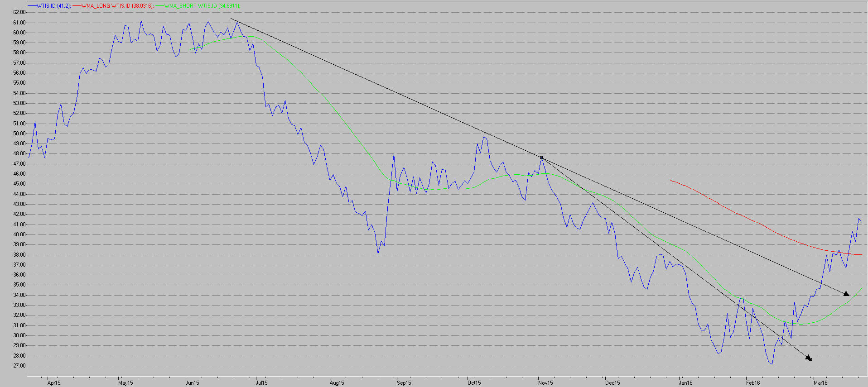Click the upper trendline's arrowhead near 34.00
Screen dimensions: 868x387
[846, 294]
